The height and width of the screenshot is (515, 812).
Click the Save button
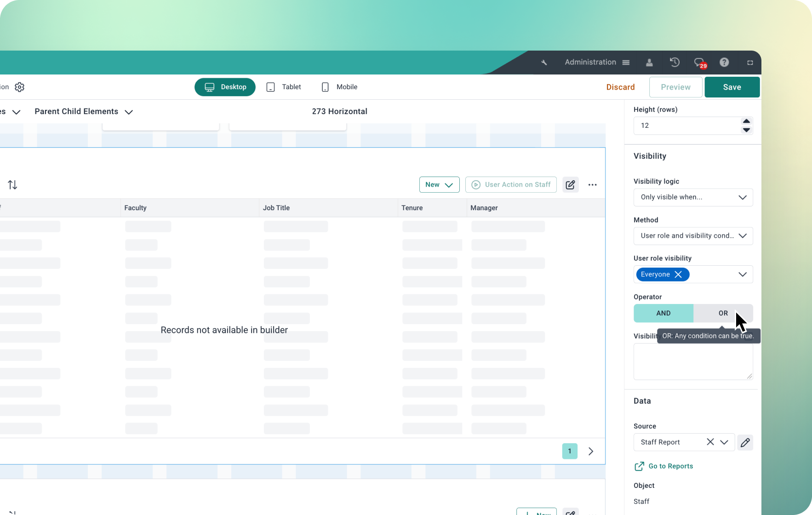(x=732, y=87)
